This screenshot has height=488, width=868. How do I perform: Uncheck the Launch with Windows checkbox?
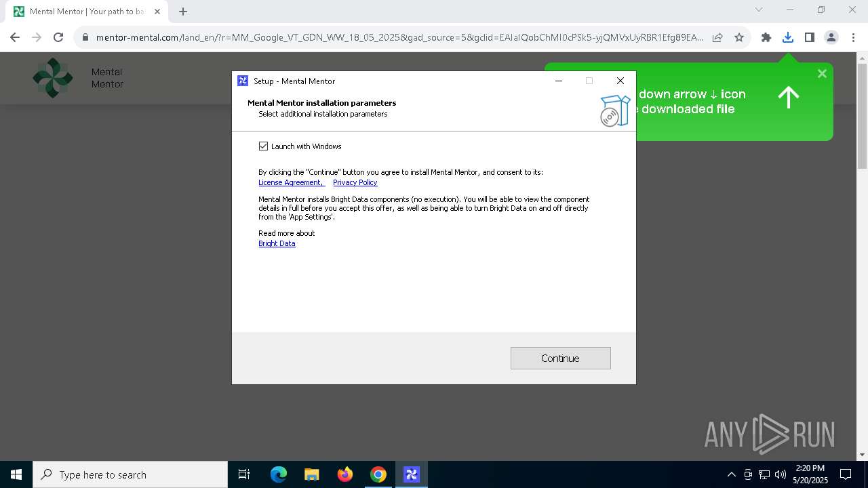[x=263, y=146]
